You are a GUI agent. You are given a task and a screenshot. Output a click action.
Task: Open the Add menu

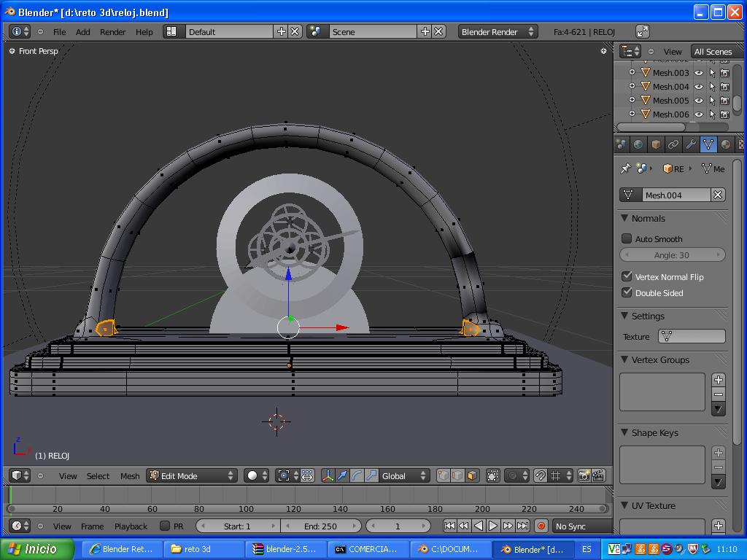coord(83,31)
